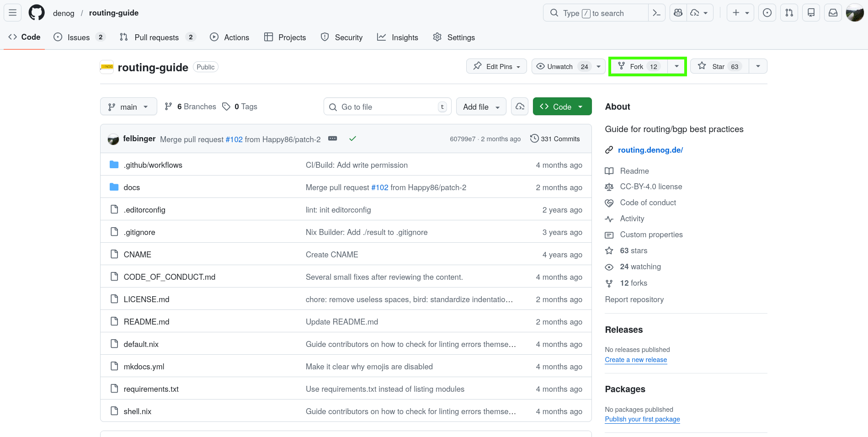
Task: Open the Fork options dropdown arrow
Action: (676, 67)
